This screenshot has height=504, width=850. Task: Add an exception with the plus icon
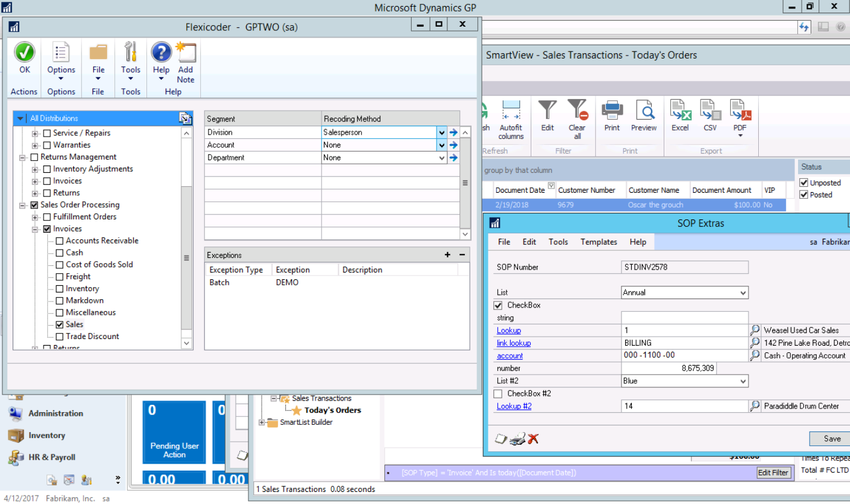(x=447, y=255)
